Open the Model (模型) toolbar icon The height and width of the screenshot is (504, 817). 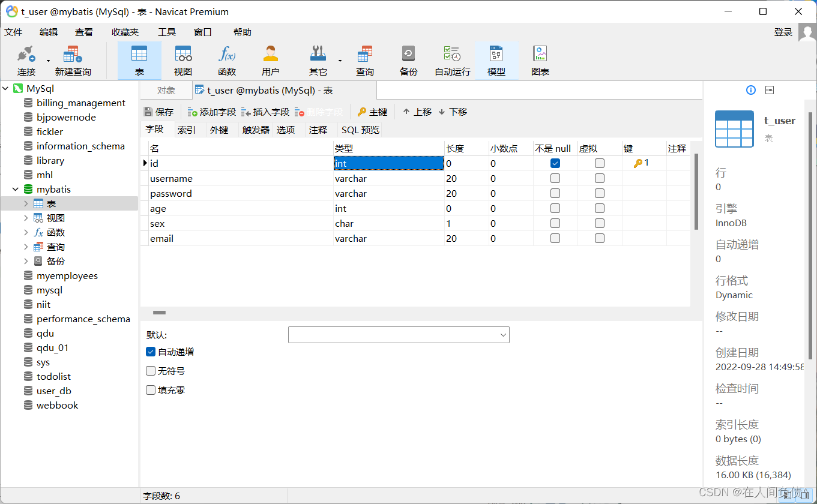[x=496, y=60]
